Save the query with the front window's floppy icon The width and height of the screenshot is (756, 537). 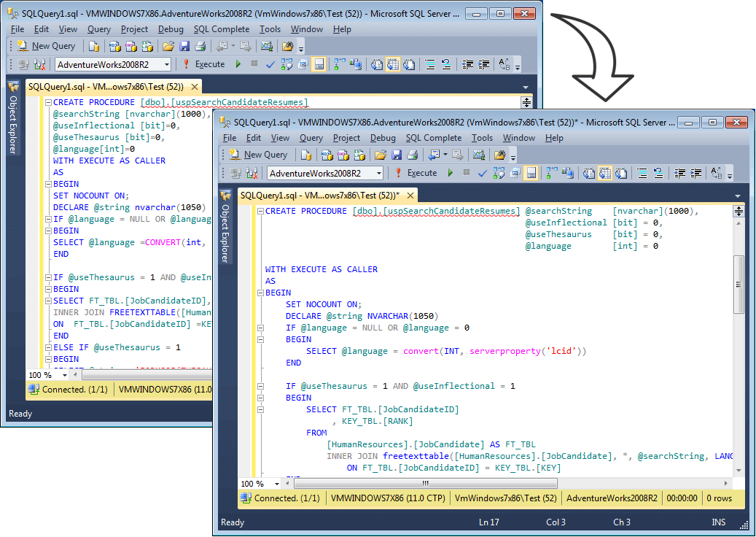click(397, 155)
